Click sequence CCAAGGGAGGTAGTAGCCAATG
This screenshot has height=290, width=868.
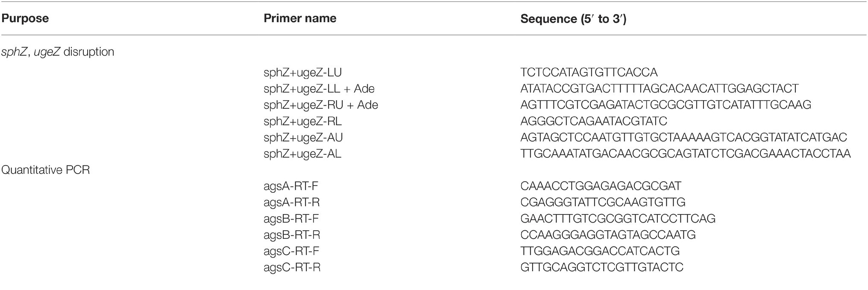pos(608,235)
